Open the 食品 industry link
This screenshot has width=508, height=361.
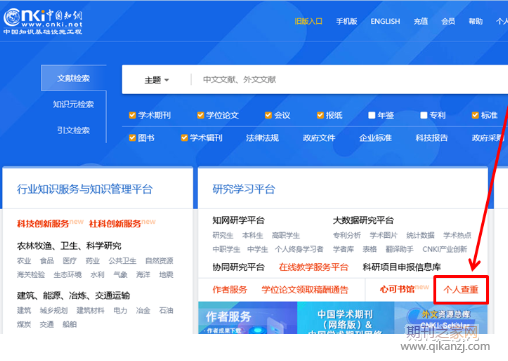tap(47, 261)
